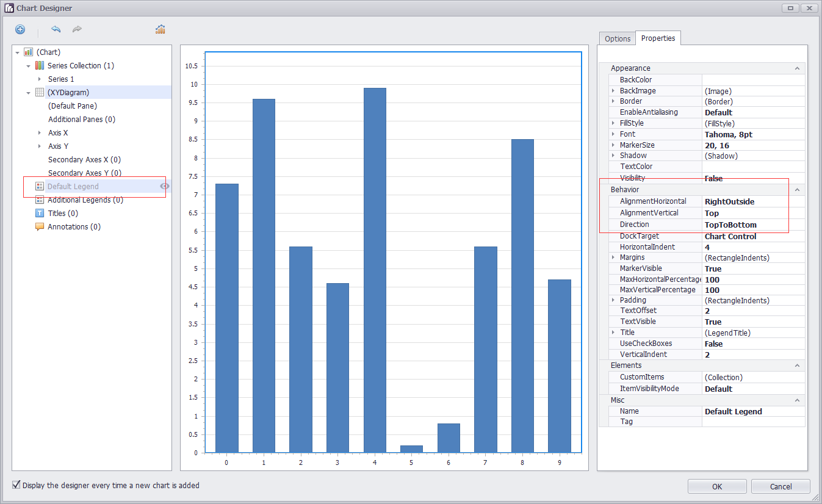The image size is (822, 504).
Task: Click the TextColor value field
Action: 753,167
